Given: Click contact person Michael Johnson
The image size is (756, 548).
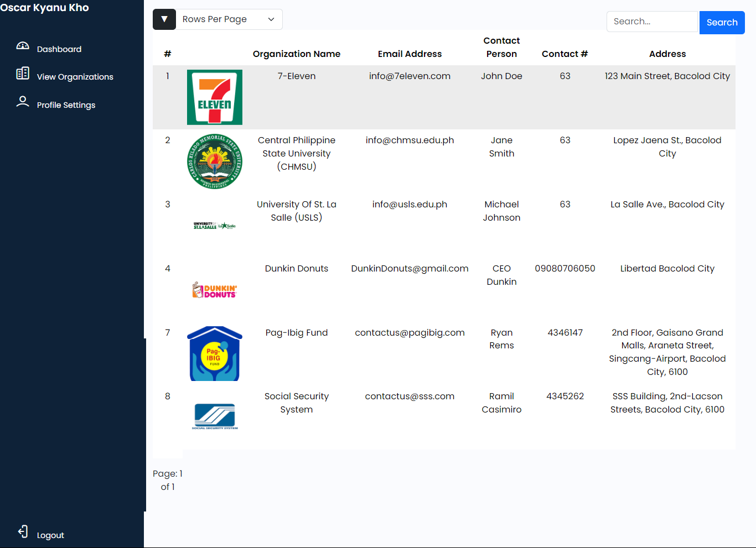Looking at the screenshot, I should click(501, 211).
